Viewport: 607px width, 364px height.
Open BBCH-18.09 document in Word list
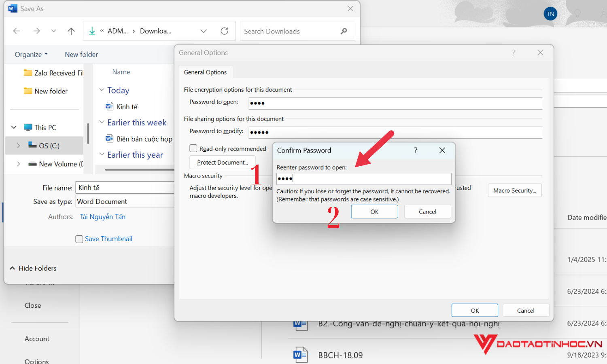tap(340, 355)
